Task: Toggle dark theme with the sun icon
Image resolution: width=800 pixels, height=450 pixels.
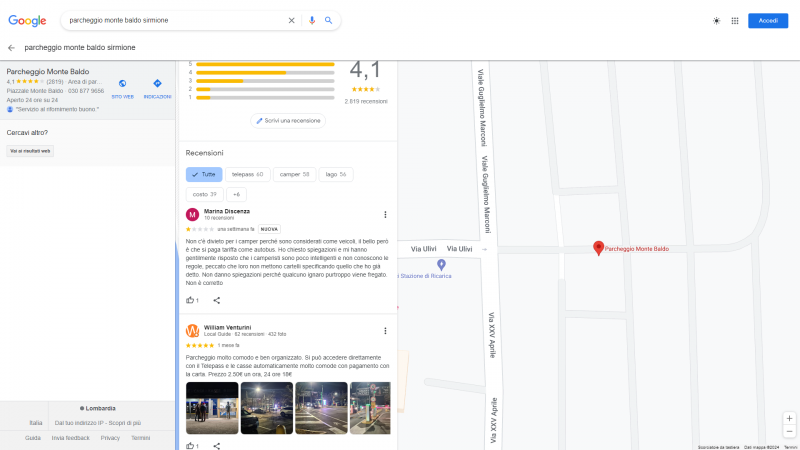Action: (x=716, y=20)
